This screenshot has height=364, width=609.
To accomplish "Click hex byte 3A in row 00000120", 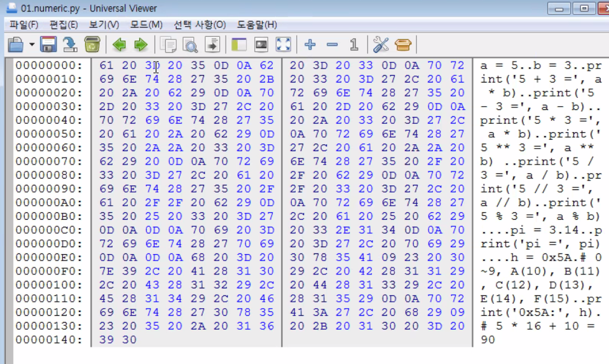I will pyautogui.click(x=320, y=313).
